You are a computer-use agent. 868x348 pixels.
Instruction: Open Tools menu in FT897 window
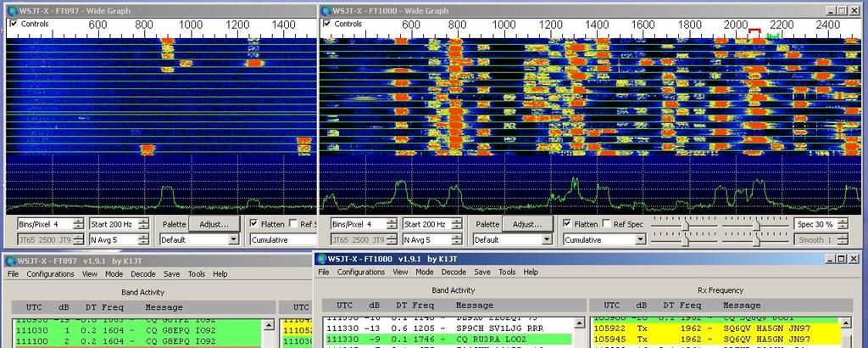pos(197,274)
